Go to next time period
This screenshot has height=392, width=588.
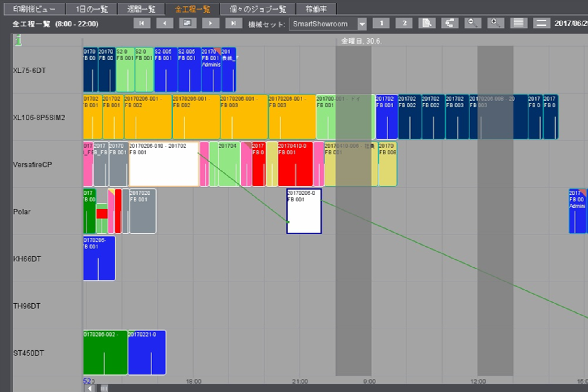(x=210, y=24)
